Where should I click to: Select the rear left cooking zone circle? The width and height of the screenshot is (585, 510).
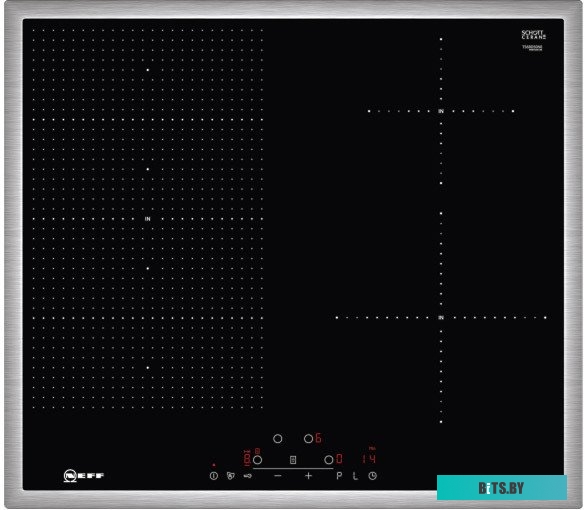(278, 439)
